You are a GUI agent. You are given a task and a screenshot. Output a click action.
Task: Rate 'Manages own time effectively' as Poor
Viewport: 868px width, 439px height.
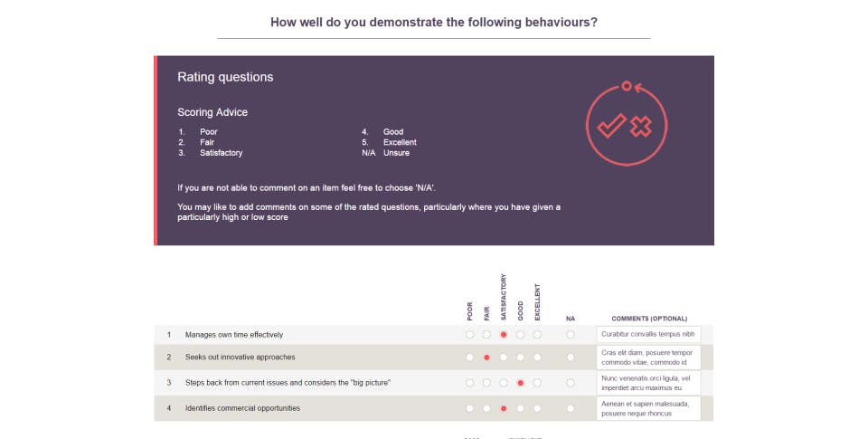469,335
